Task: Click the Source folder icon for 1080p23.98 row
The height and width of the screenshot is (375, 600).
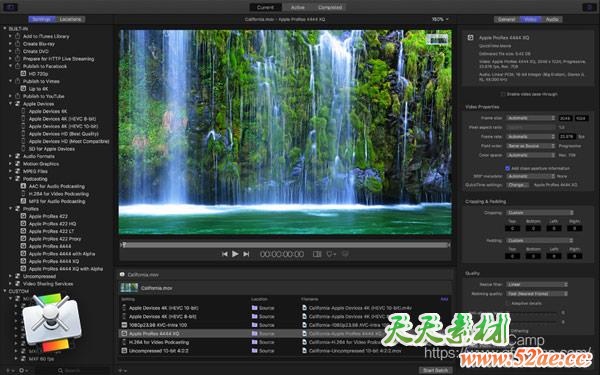Action: click(x=254, y=325)
